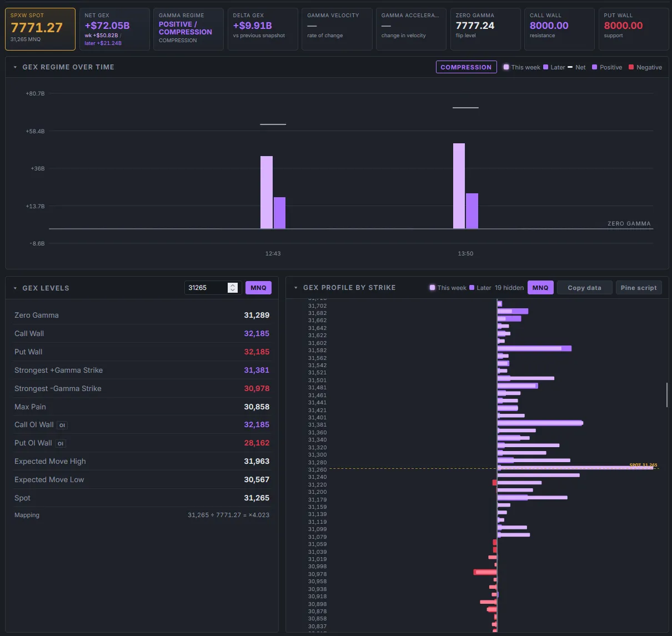
Task: Click the +80.7B y-axis label
Action: (x=35, y=94)
